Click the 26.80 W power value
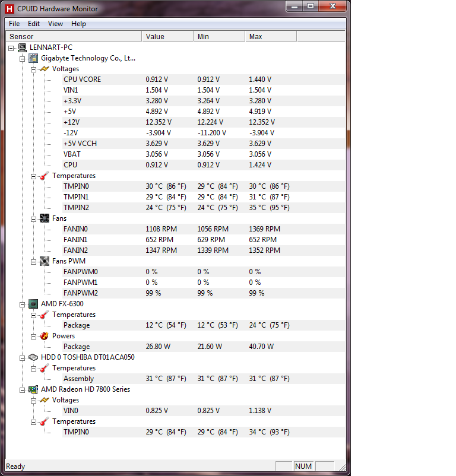The width and height of the screenshot is (456, 476). (x=158, y=347)
